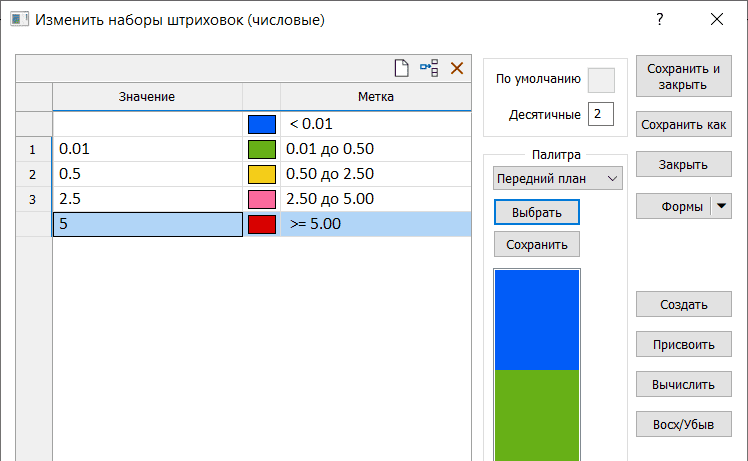Click the selected value cell containing 5

click(x=147, y=224)
